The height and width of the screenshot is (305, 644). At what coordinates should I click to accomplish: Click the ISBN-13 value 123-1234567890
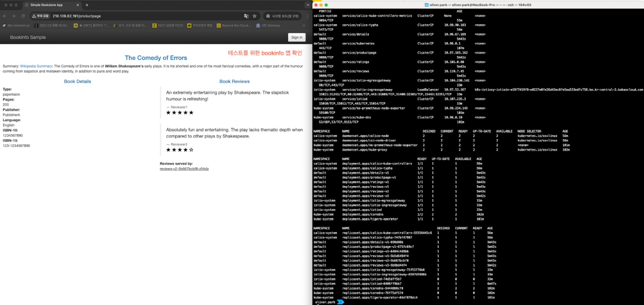(x=16, y=146)
